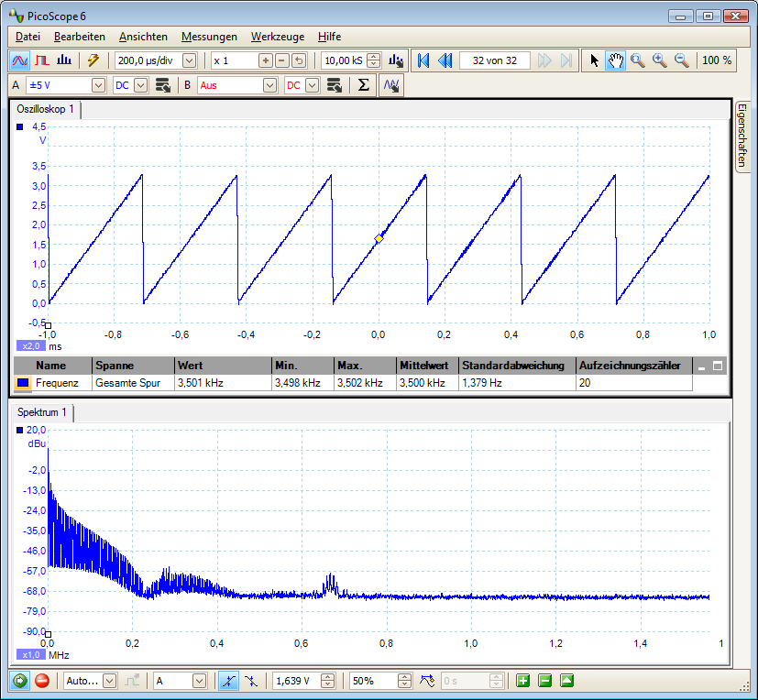758x700 pixels.
Task: Open the Messungen menu
Action: 209,37
